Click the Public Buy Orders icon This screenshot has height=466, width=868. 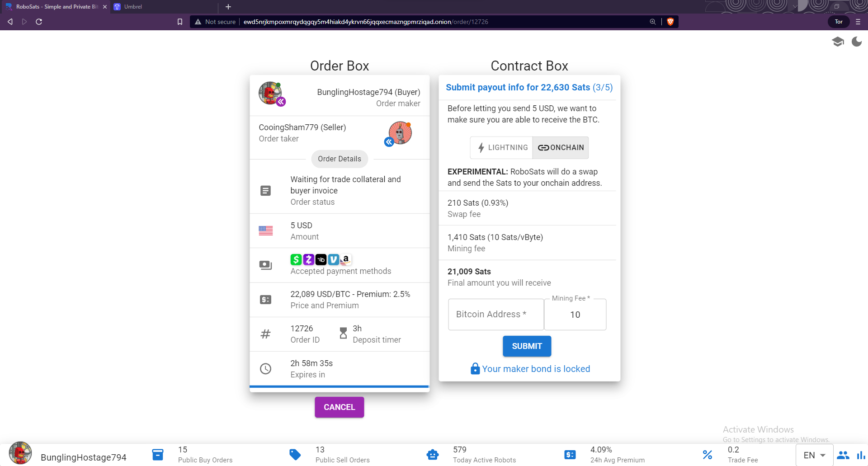coord(158,455)
